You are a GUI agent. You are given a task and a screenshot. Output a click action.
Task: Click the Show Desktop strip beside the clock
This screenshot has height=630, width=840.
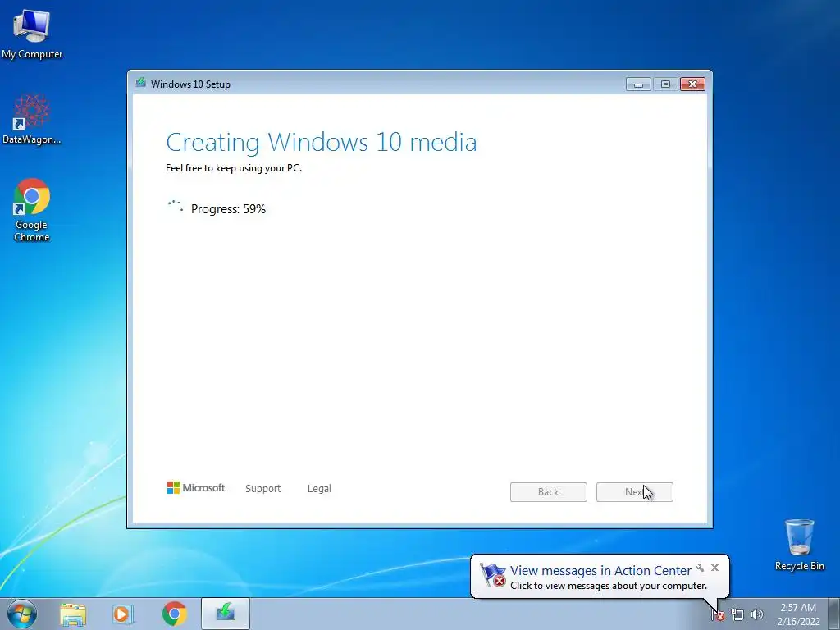click(x=834, y=614)
